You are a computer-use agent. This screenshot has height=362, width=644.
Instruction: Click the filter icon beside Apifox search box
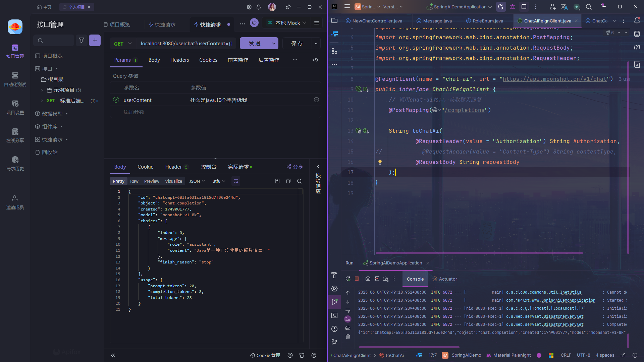(x=81, y=40)
